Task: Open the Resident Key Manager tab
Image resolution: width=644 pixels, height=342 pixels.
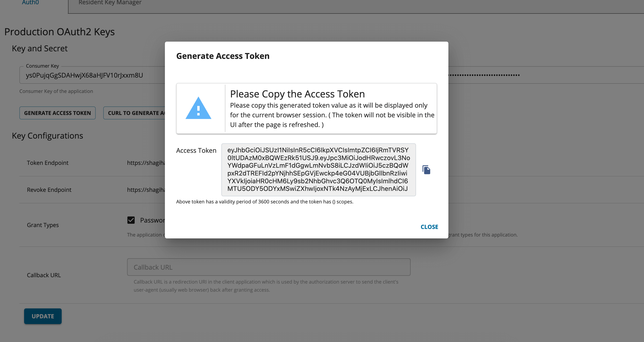Action: (110, 3)
